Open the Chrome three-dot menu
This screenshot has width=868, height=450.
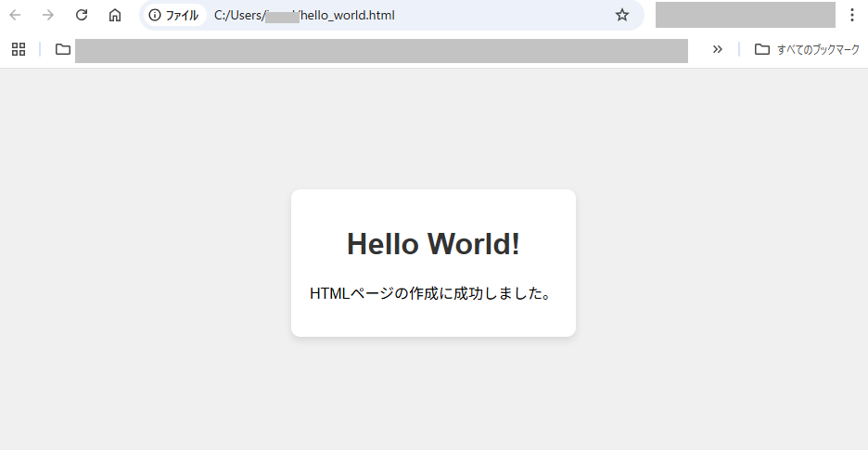pyautogui.click(x=852, y=15)
